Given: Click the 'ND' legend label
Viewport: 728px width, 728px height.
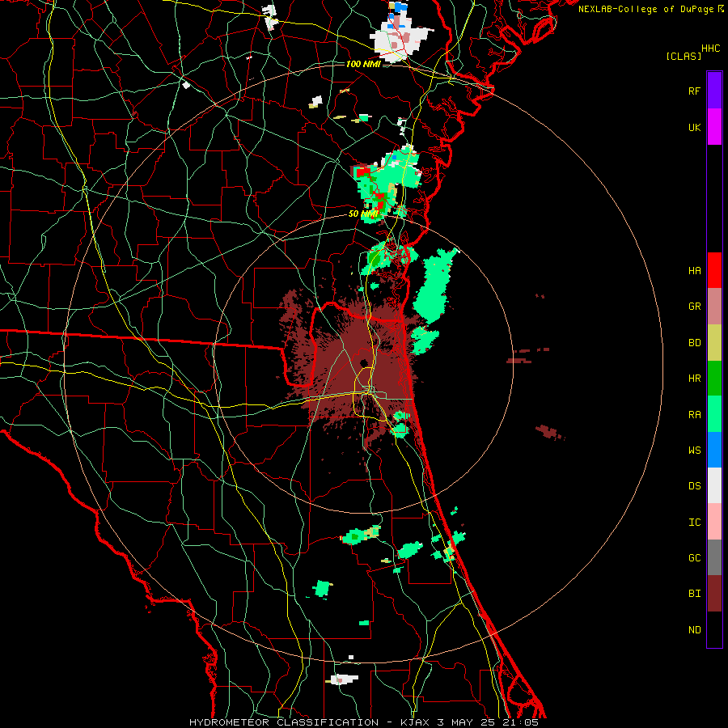Looking at the screenshot, I should (694, 630).
